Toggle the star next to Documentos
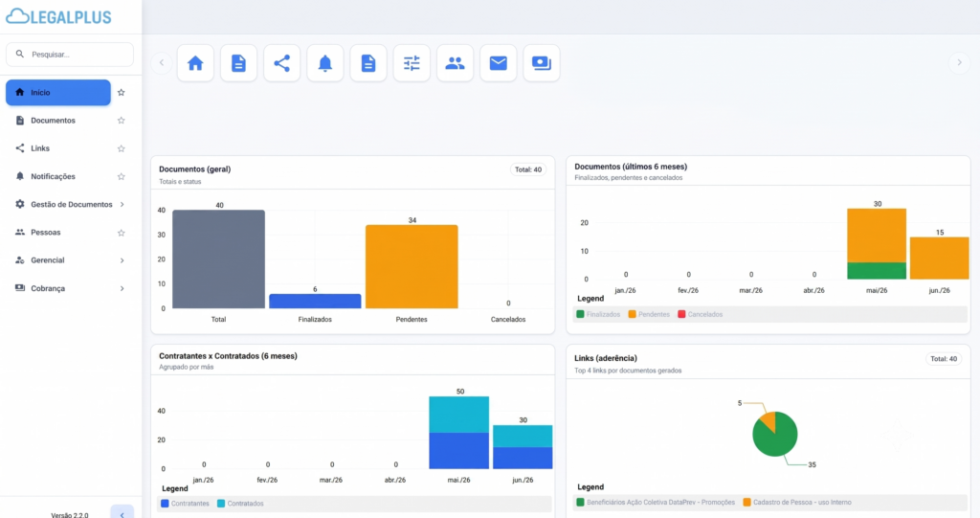 (122, 120)
